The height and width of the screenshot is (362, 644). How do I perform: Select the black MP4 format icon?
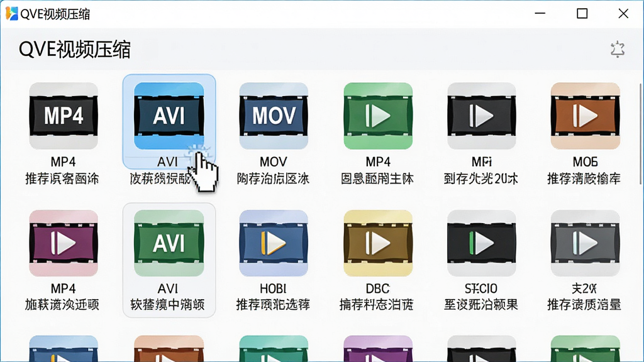pyautogui.click(x=64, y=116)
